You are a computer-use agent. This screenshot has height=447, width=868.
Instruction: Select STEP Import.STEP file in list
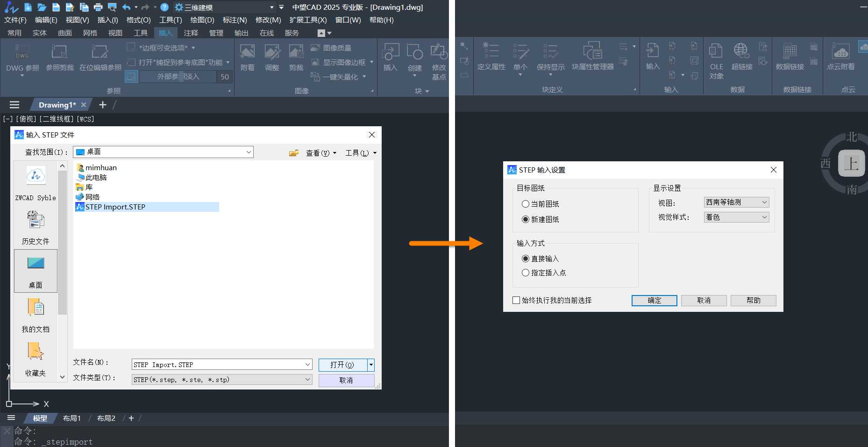(x=115, y=207)
